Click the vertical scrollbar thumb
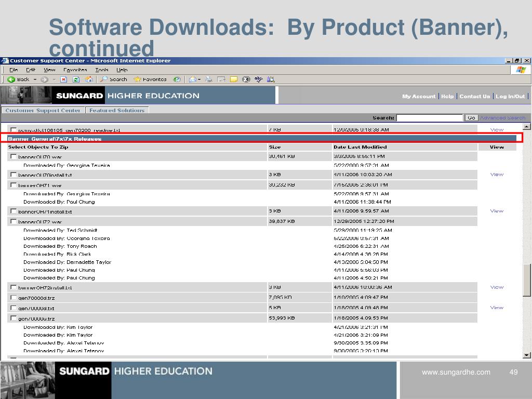The height and width of the screenshot is (399, 532). [x=527, y=280]
